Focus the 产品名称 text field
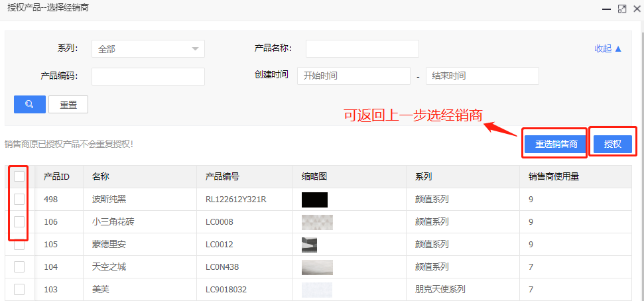 [362, 49]
